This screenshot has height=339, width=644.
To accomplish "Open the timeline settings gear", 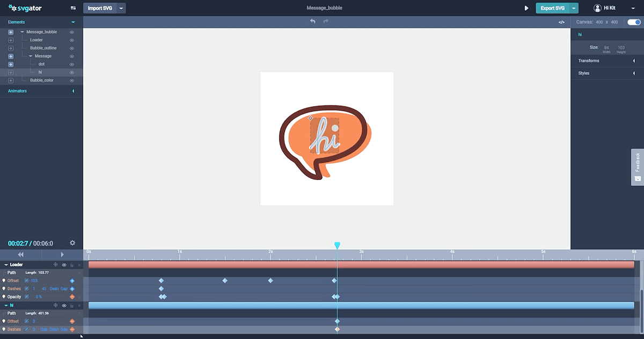I will 72,243.
